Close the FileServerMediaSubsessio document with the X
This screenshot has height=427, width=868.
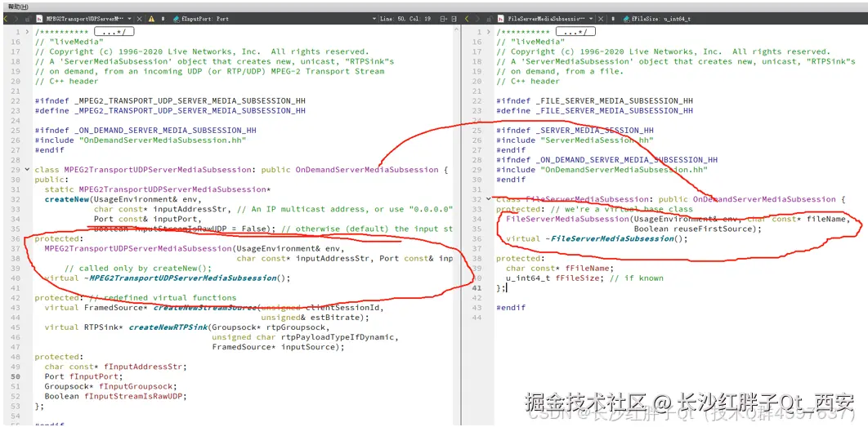601,19
